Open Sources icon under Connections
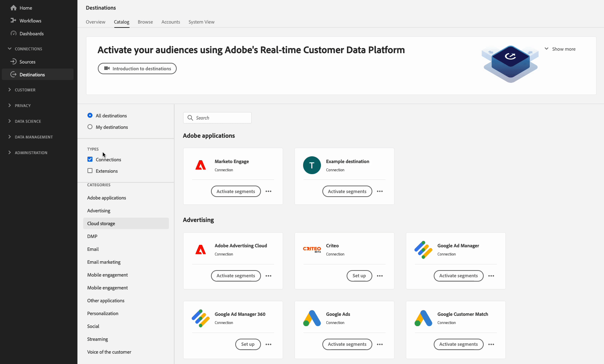This screenshot has width=604, height=364. tap(14, 62)
